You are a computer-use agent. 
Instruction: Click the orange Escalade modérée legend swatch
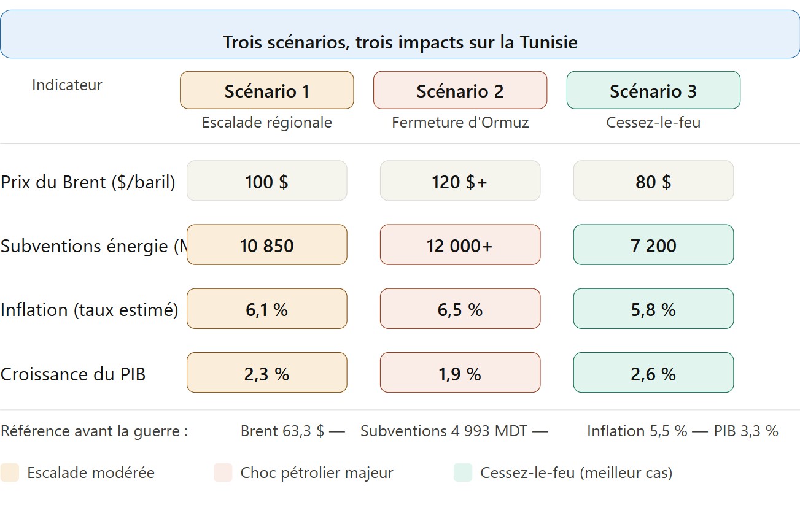tap(10, 473)
